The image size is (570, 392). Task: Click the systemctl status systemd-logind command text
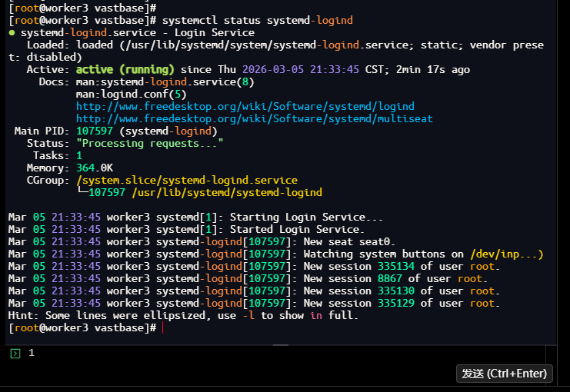tap(258, 20)
